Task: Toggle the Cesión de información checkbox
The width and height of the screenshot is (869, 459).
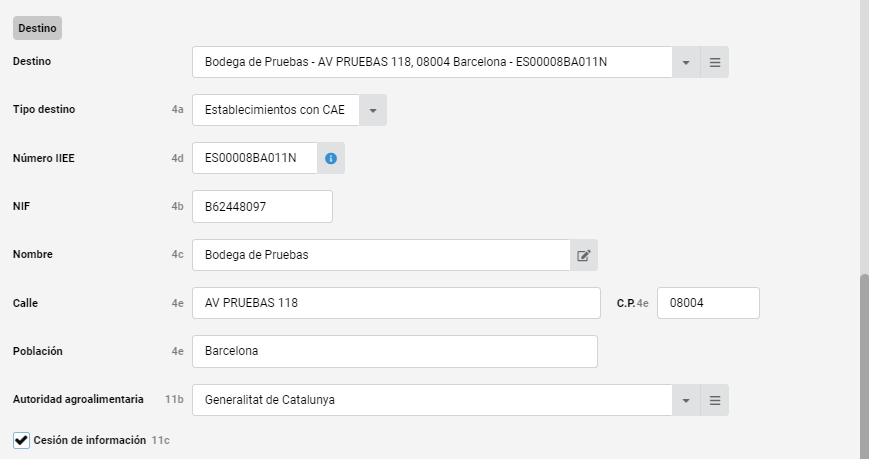Action: [21, 441]
